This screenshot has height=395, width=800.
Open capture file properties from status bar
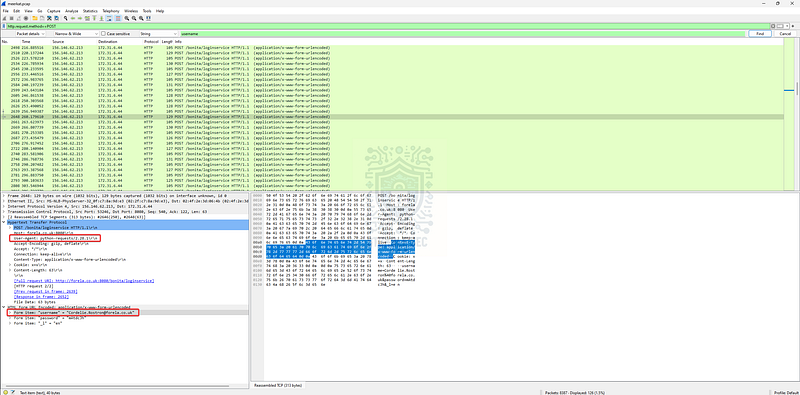[x=12, y=392]
